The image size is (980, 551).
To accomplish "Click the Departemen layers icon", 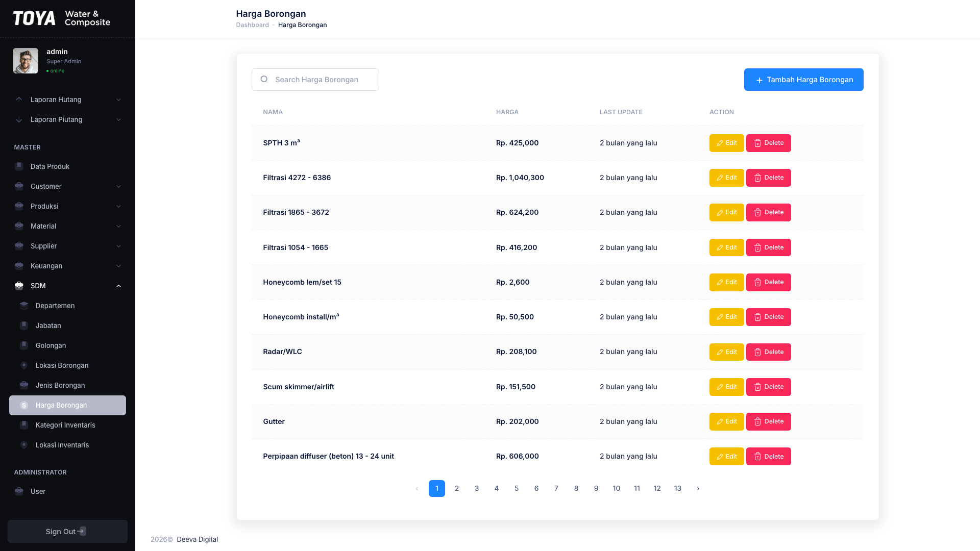I will click(x=24, y=306).
